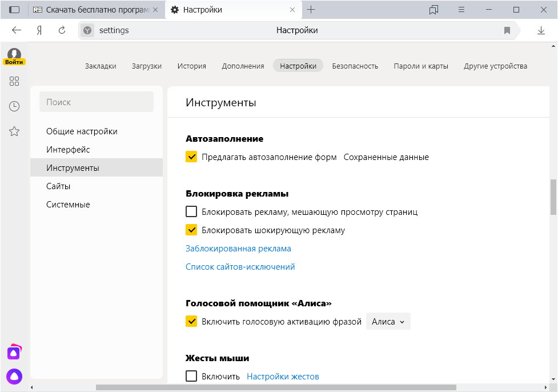Screen dimensions: 558x392
Task: Click the scroll down arrow
Action: click(553, 379)
